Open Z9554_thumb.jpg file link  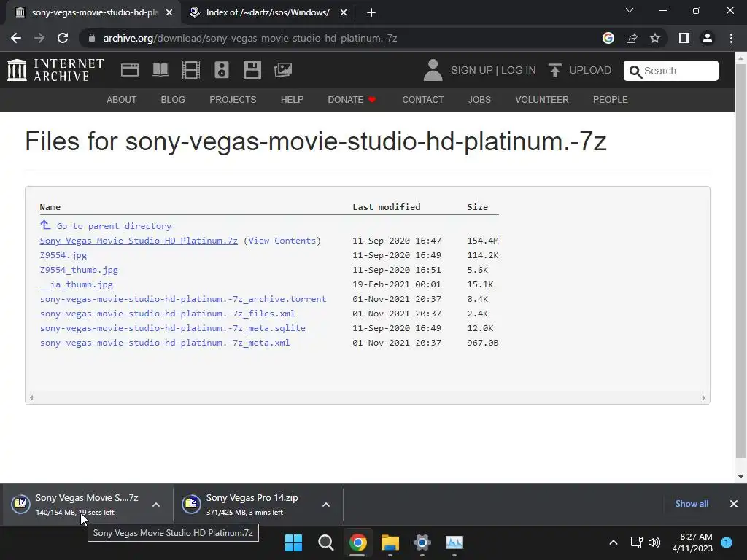pyautogui.click(x=79, y=270)
